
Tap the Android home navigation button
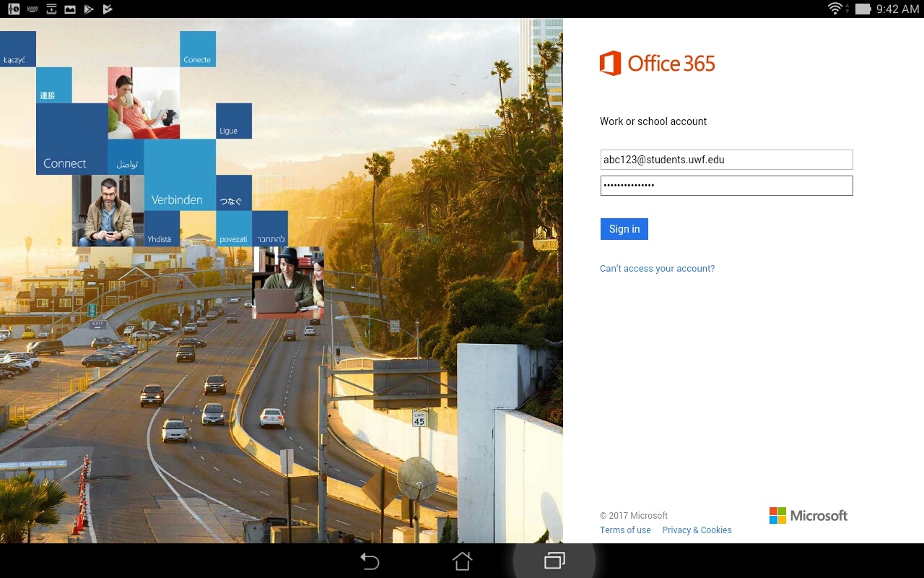[x=462, y=561]
